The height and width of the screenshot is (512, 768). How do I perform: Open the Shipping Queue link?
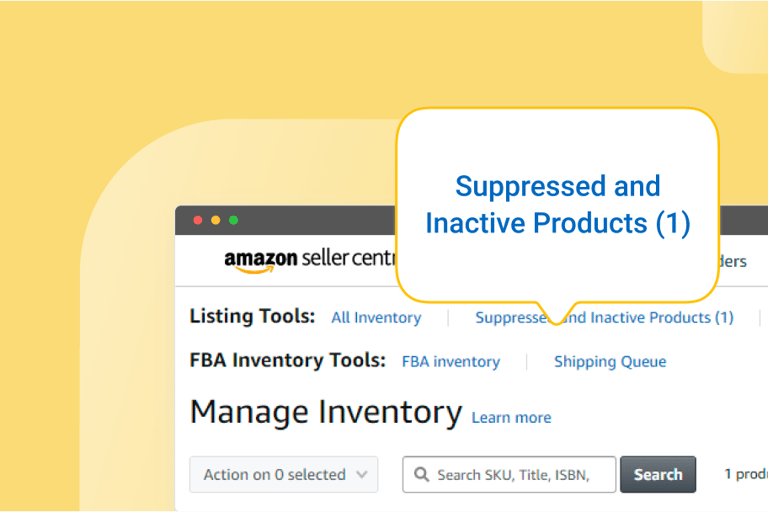tap(610, 362)
